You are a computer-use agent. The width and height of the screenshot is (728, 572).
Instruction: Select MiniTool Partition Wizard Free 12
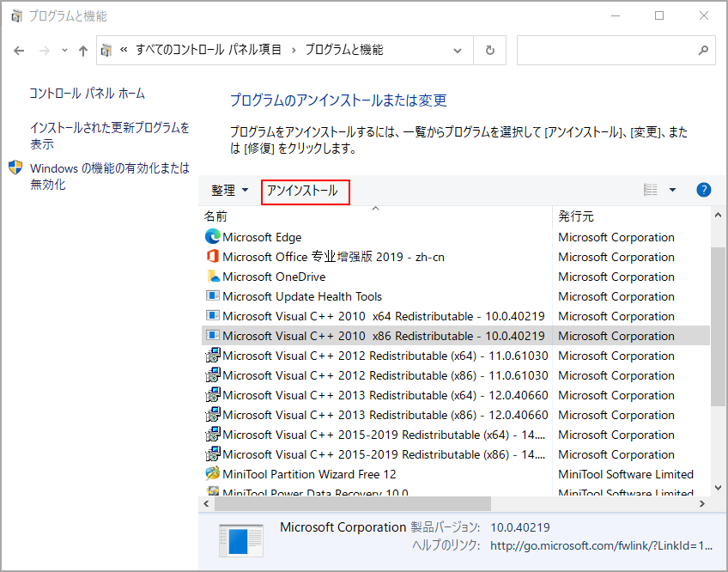click(x=309, y=474)
